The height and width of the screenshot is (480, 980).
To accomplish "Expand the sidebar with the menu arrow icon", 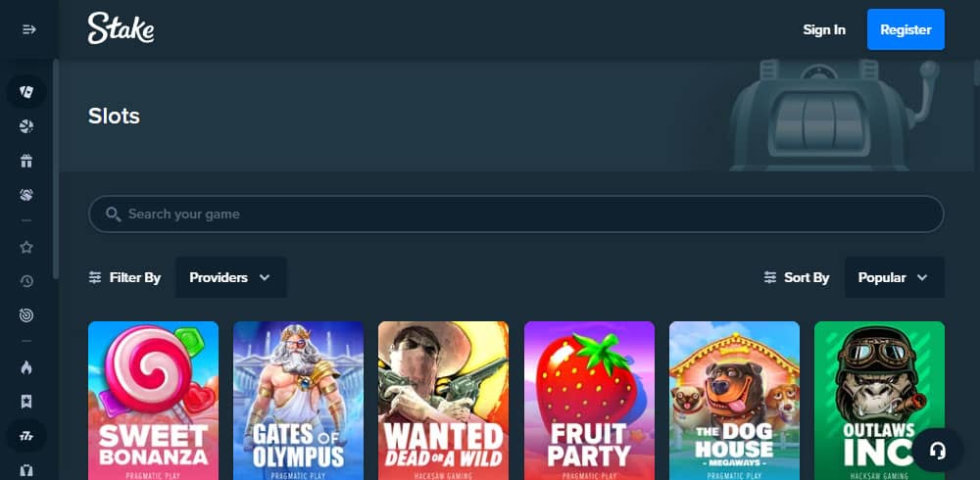I will [28, 29].
